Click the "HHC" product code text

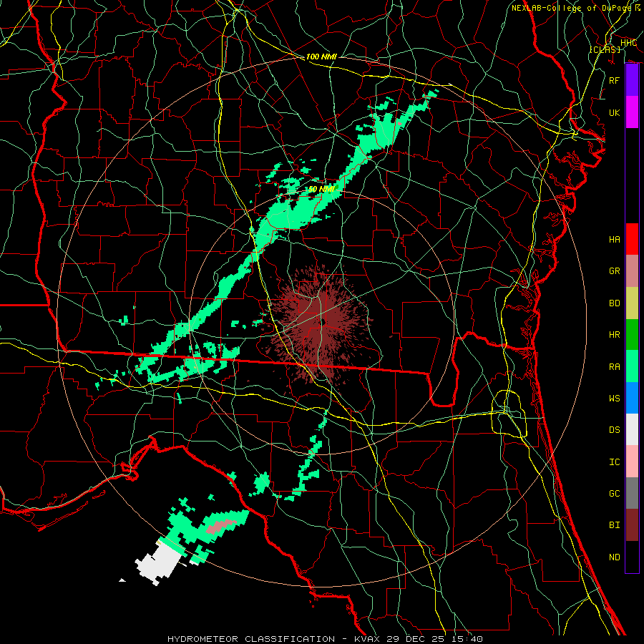pos(629,43)
